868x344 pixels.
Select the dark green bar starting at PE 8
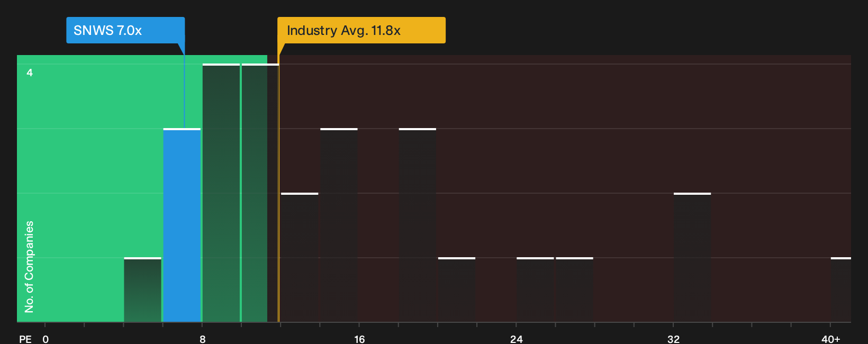pos(221,193)
